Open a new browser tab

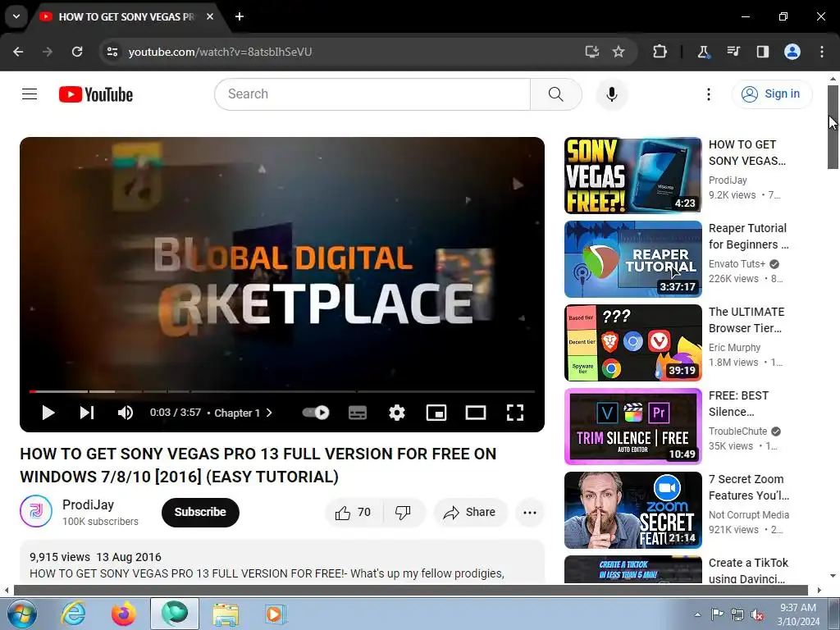tap(240, 16)
